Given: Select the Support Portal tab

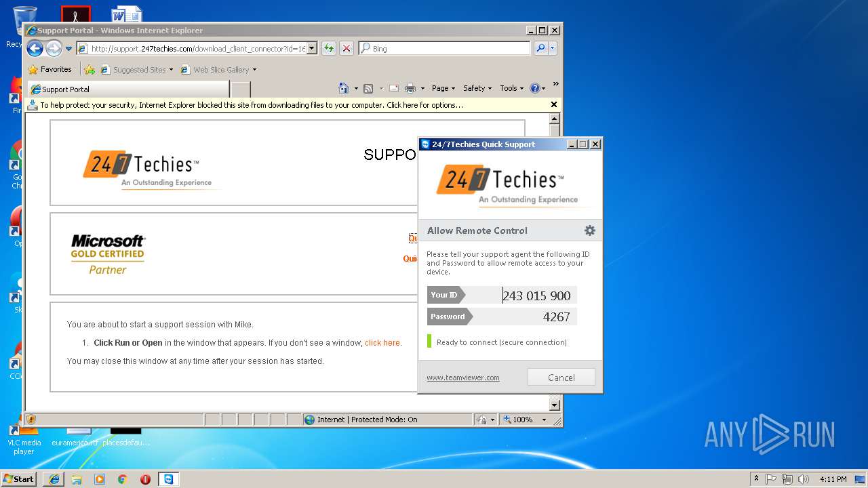Looking at the screenshot, I should tap(128, 89).
